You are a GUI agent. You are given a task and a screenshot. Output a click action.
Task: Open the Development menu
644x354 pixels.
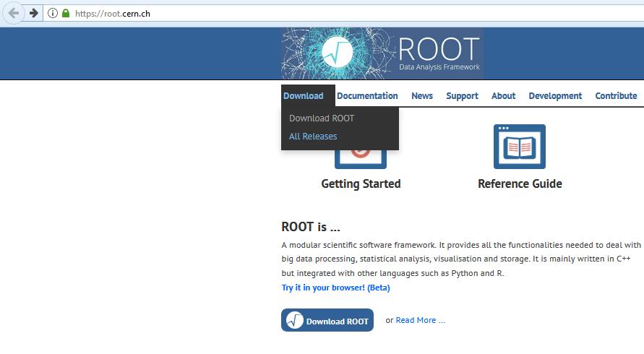point(555,96)
